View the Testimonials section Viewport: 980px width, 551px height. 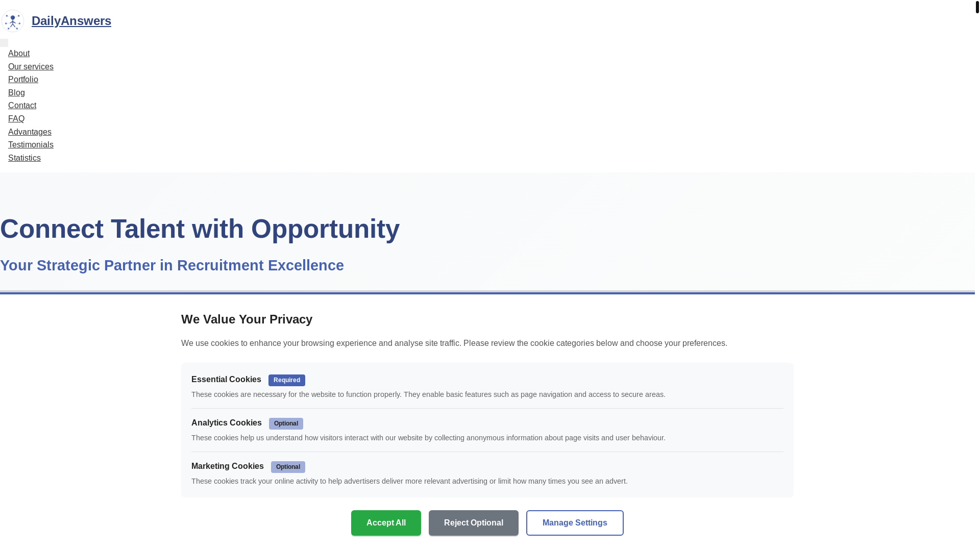pos(31,145)
